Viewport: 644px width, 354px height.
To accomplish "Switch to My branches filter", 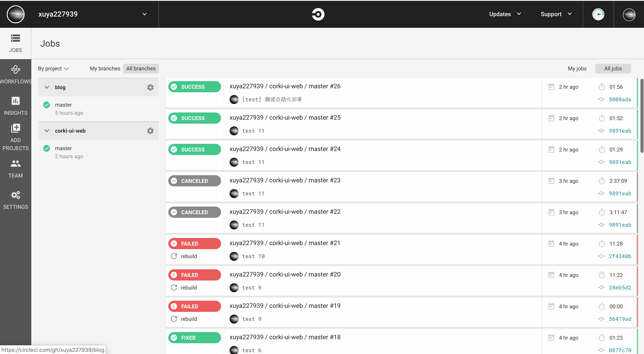I will pos(105,69).
